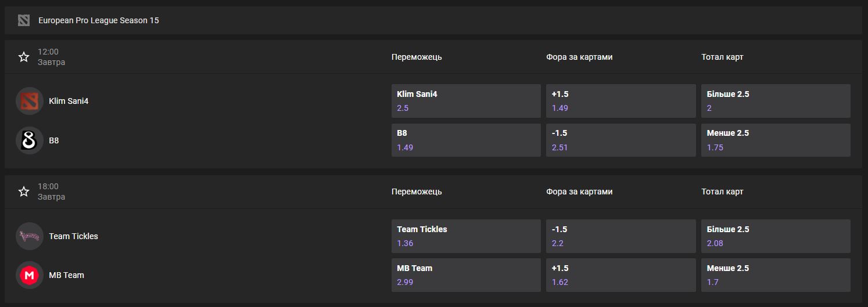Screen dimensions: 868x307
Task: Select +1.5 handicap odds 1.62
Action: (621, 275)
